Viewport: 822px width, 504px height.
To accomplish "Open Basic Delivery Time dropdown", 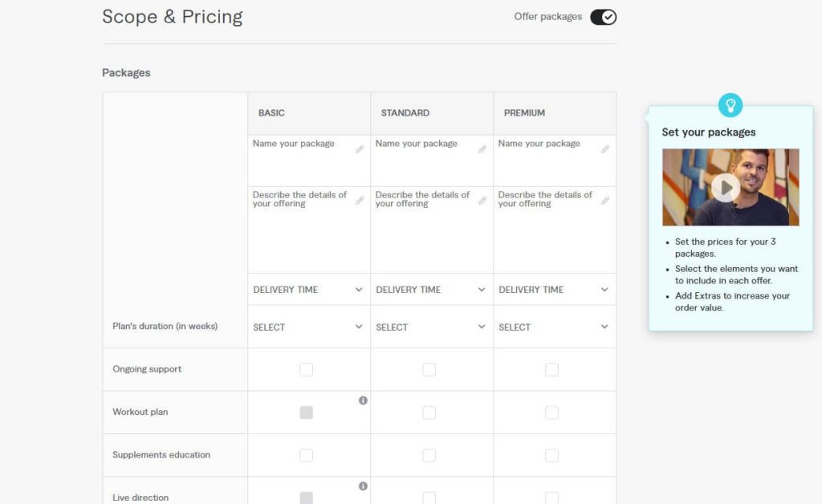I will tap(309, 290).
